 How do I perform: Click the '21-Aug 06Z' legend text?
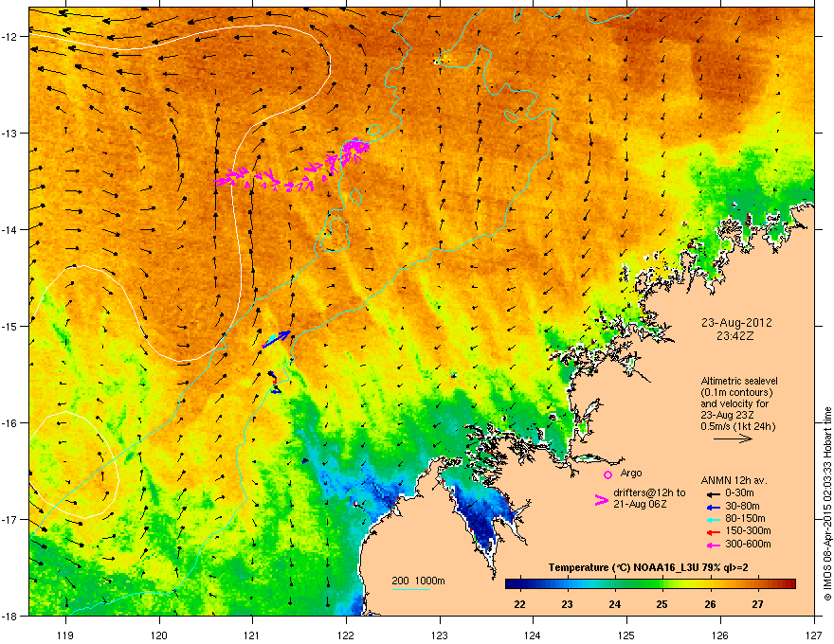640,504
